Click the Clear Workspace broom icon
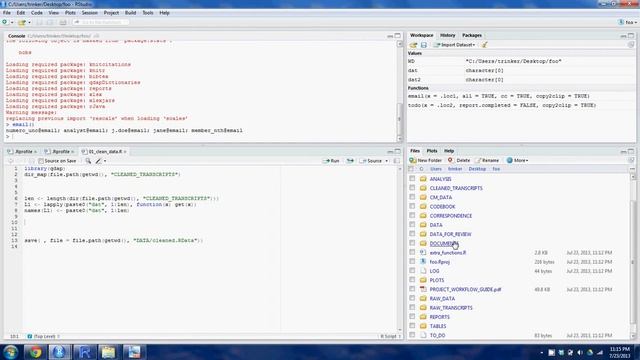640x360 pixels. coord(484,45)
